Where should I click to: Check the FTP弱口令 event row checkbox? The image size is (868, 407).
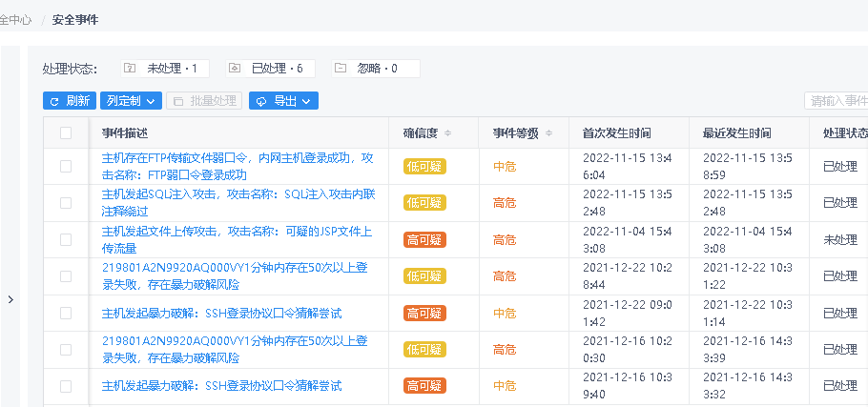(x=66, y=167)
